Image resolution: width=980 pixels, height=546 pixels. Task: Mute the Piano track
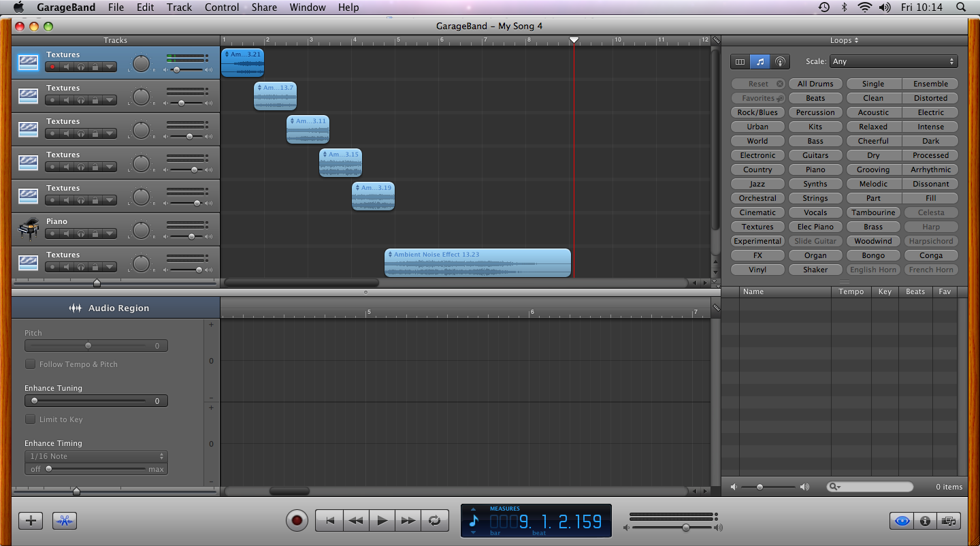pyautogui.click(x=66, y=234)
